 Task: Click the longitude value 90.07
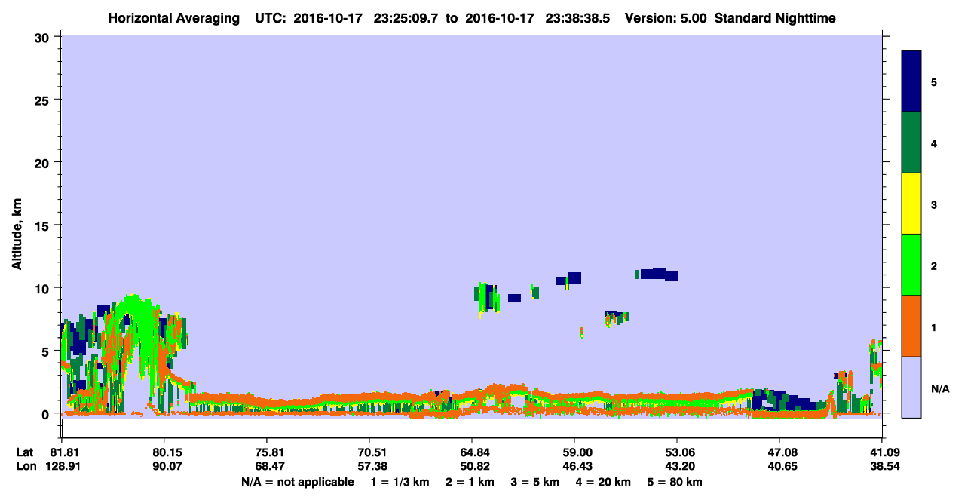coord(164,466)
